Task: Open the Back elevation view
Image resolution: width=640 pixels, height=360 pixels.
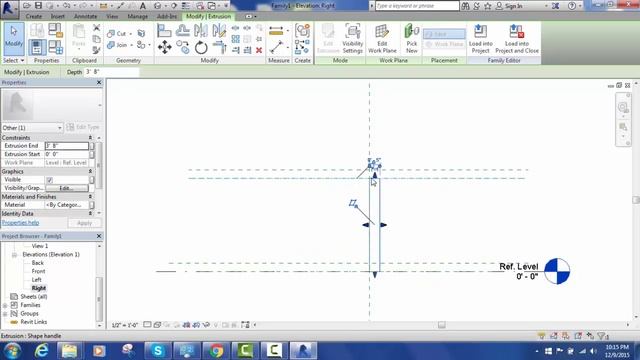Action: (38, 263)
